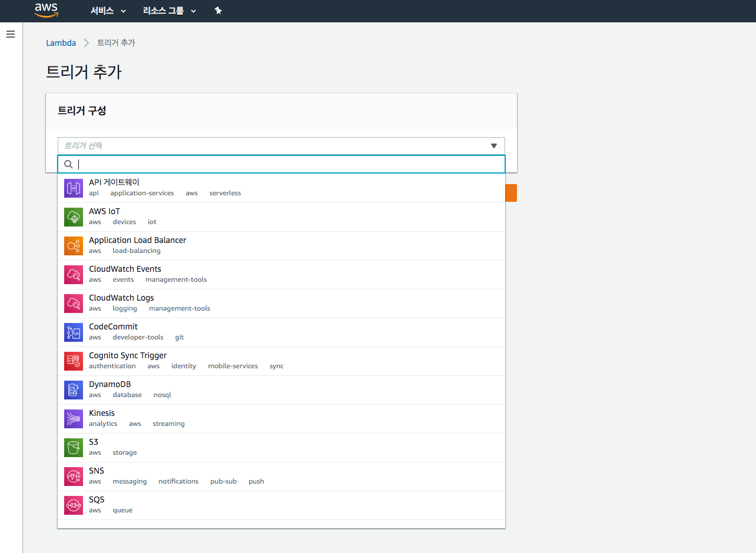756x553 pixels.
Task: Click the storage tag under S3
Action: click(x=125, y=452)
